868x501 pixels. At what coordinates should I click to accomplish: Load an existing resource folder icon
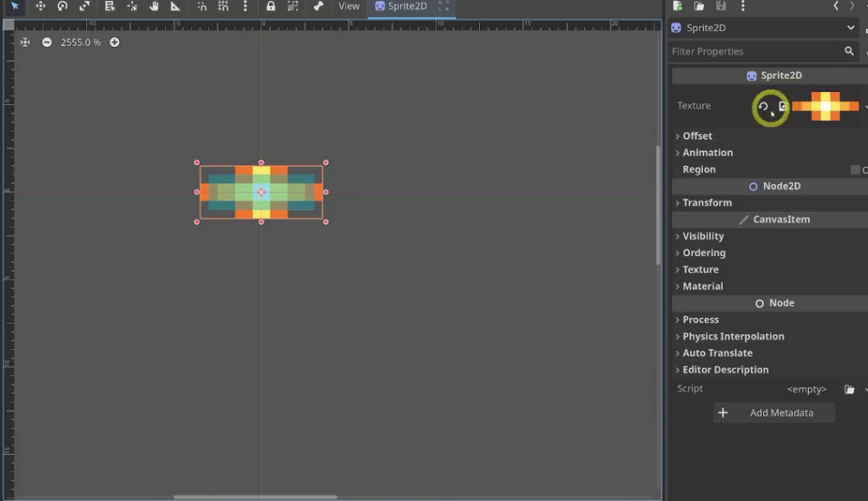pyautogui.click(x=699, y=6)
